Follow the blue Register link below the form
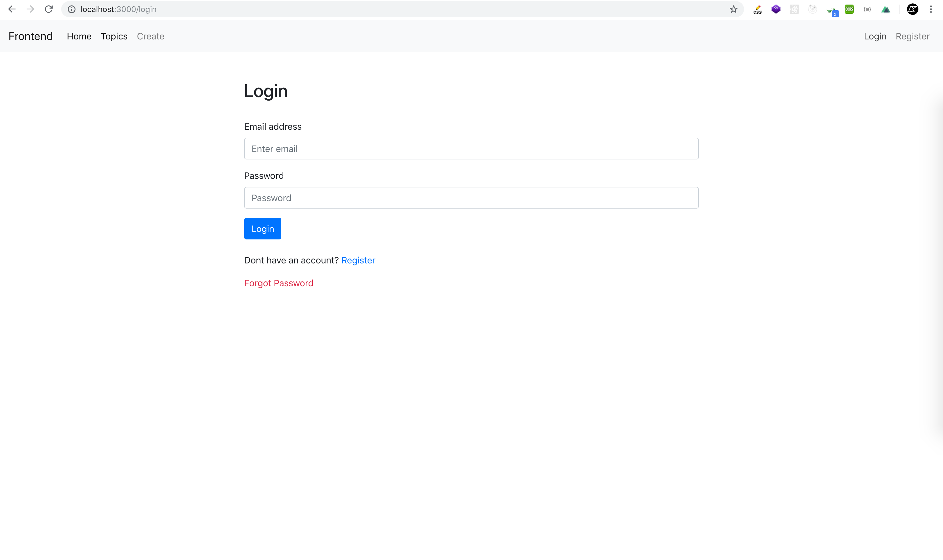This screenshot has height=560, width=943. point(358,260)
